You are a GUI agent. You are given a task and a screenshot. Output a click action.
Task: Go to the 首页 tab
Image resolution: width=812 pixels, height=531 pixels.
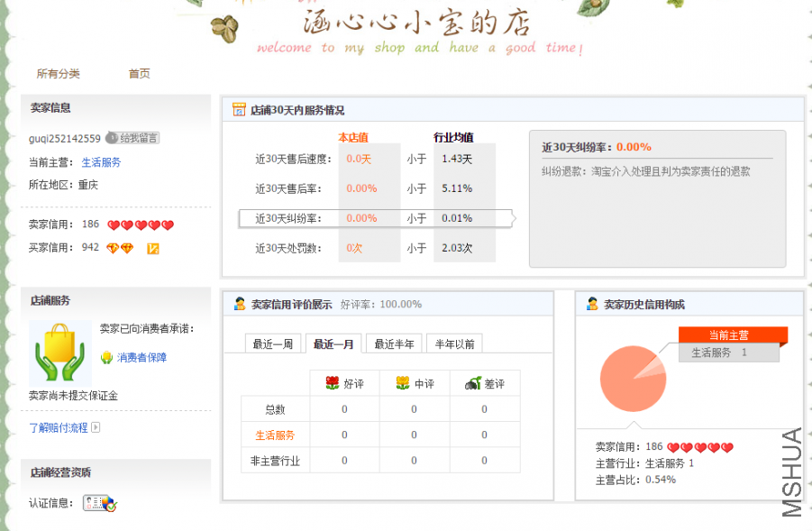point(140,74)
